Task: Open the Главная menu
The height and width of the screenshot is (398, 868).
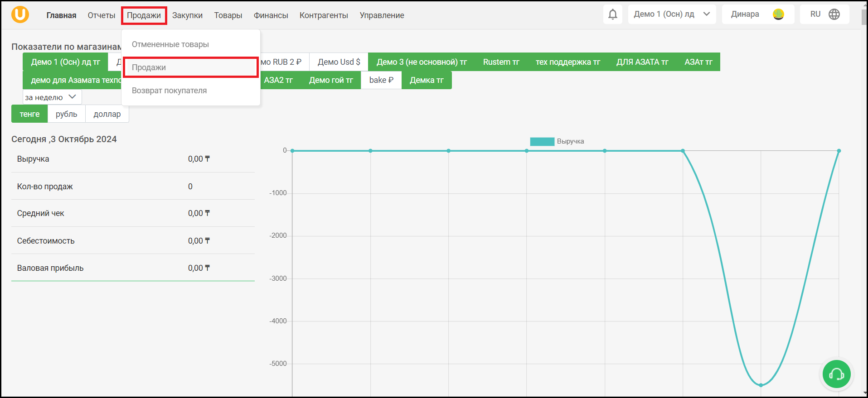Action: coord(61,15)
